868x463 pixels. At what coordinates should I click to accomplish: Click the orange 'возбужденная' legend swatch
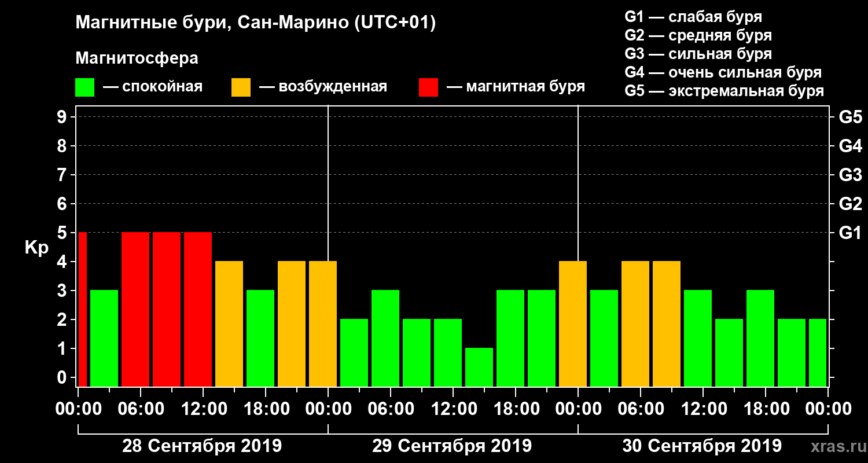click(241, 87)
